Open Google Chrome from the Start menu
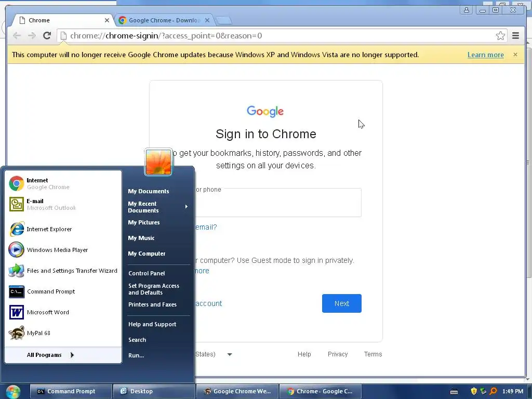The height and width of the screenshot is (399, 532). click(x=63, y=183)
